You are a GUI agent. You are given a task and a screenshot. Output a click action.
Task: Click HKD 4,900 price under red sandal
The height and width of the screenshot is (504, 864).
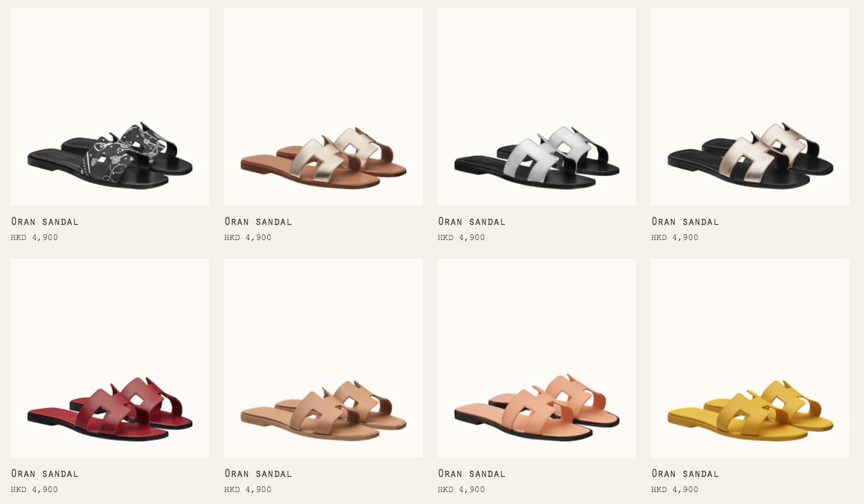point(35,490)
